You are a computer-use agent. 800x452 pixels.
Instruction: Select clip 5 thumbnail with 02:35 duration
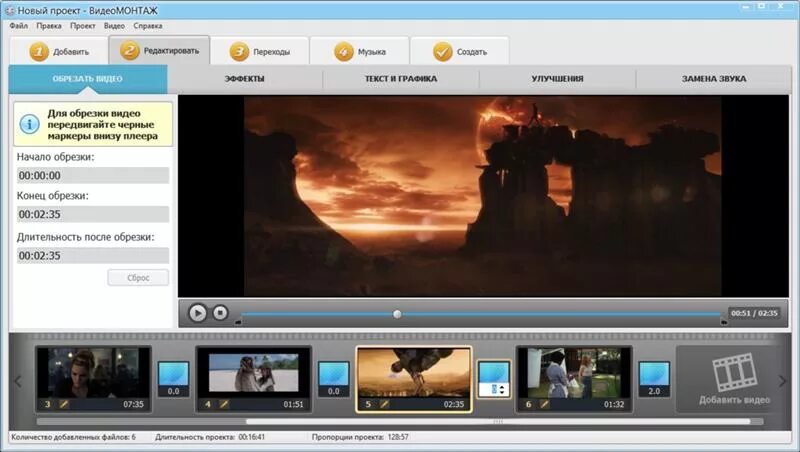tap(414, 379)
